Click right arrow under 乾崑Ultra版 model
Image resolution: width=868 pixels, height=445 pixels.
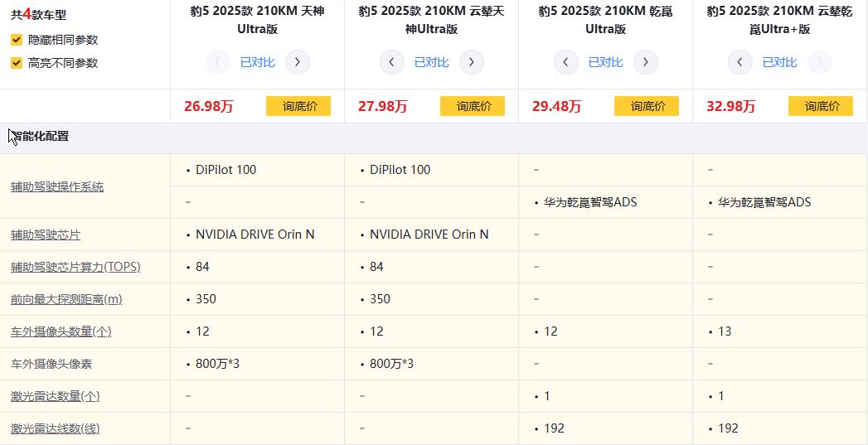pos(646,62)
